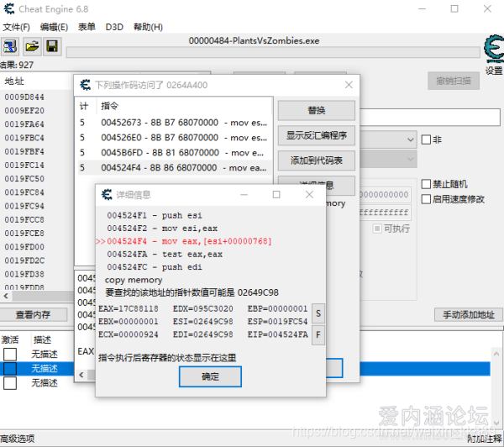Select instruction row 00452673
This screenshot has height=447, width=504.
(x=175, y=123)
